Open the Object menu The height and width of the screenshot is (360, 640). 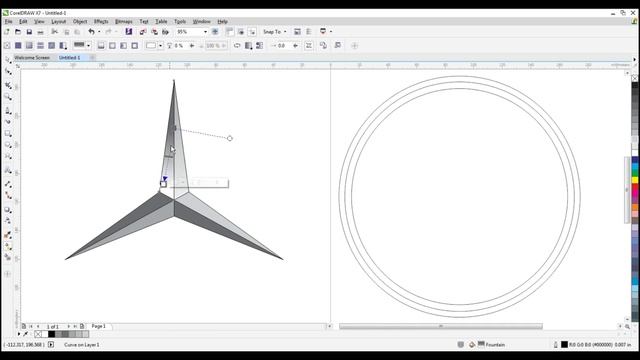click(80, 21)
